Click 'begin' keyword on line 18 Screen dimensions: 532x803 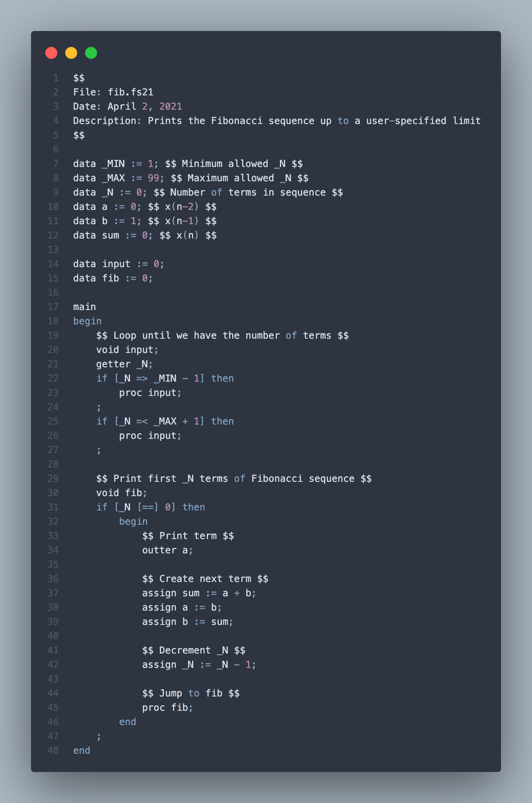(x=87, y=321)
